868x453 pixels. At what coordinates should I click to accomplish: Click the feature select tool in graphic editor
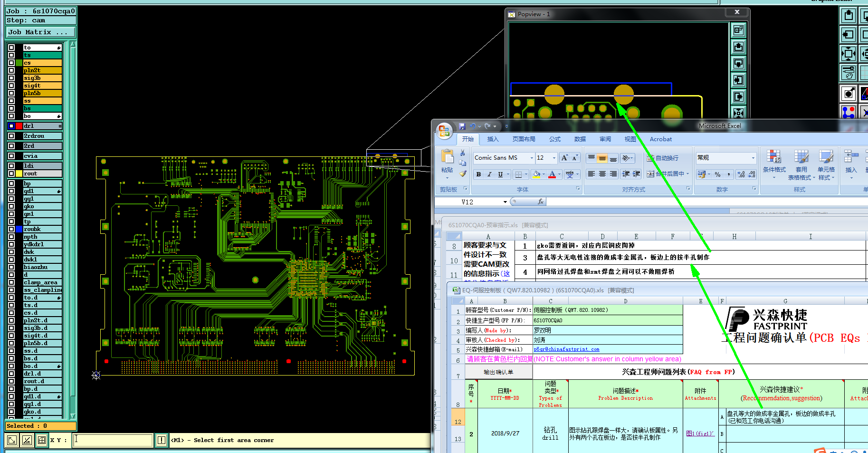[x=849, y=93]
